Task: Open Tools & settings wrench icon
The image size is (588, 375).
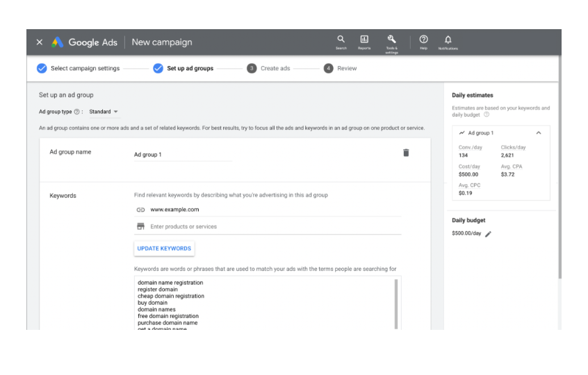Action: (391, 44)
